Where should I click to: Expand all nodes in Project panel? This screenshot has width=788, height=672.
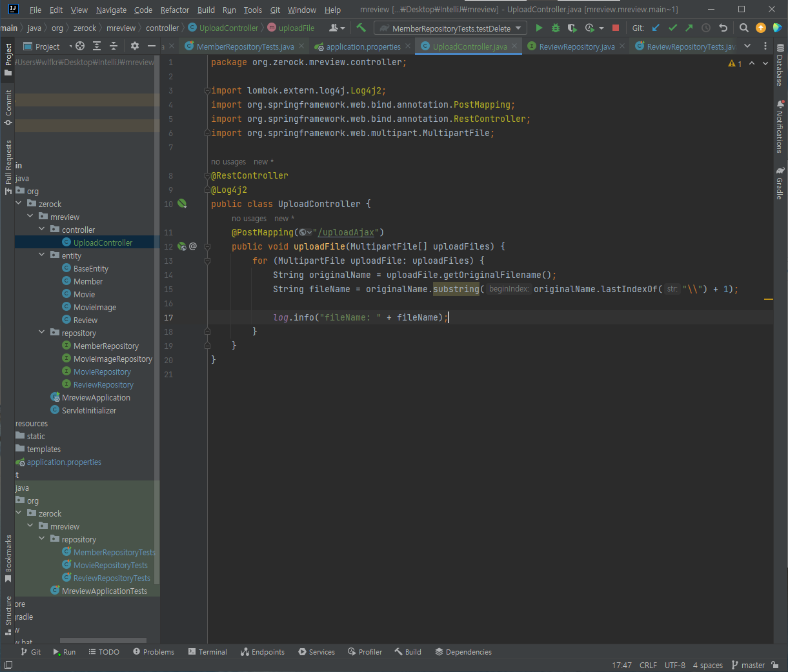pos(97,46)
